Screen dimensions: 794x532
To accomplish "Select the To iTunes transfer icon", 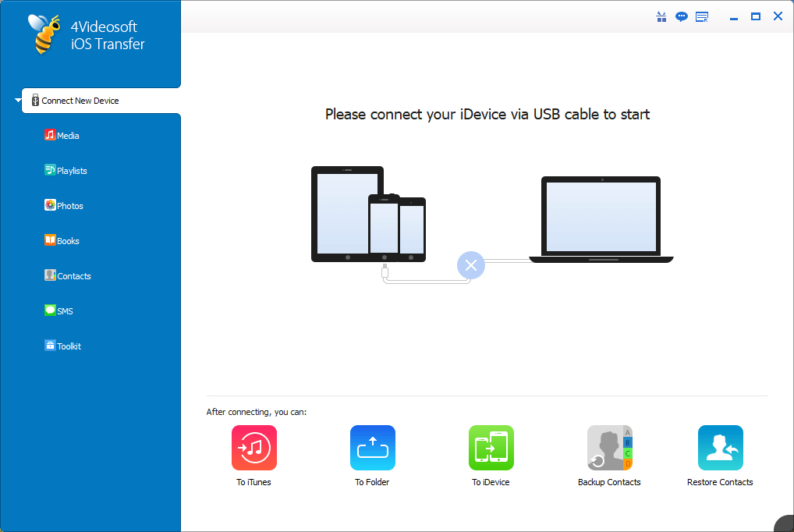I will coord(253,448).
